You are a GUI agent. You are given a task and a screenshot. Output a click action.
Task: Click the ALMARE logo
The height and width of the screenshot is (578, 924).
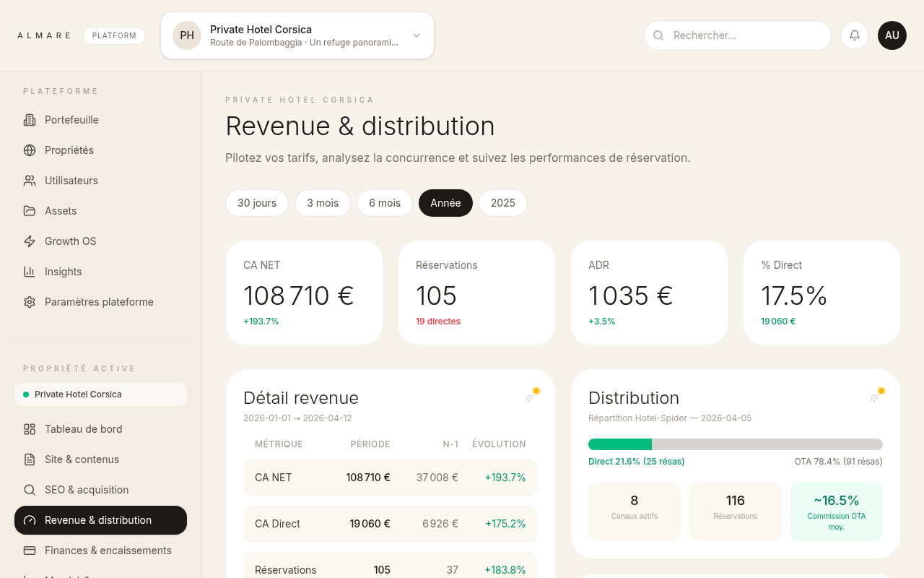(44, 35)
